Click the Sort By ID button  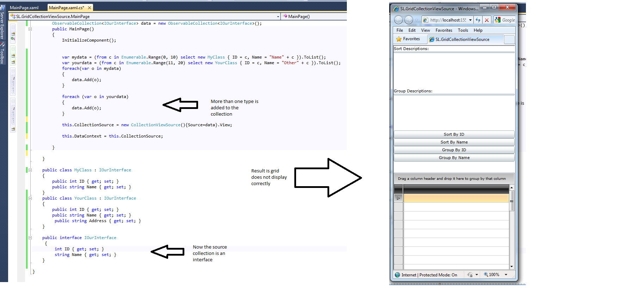pyautogui.click(x=454, y=134)
